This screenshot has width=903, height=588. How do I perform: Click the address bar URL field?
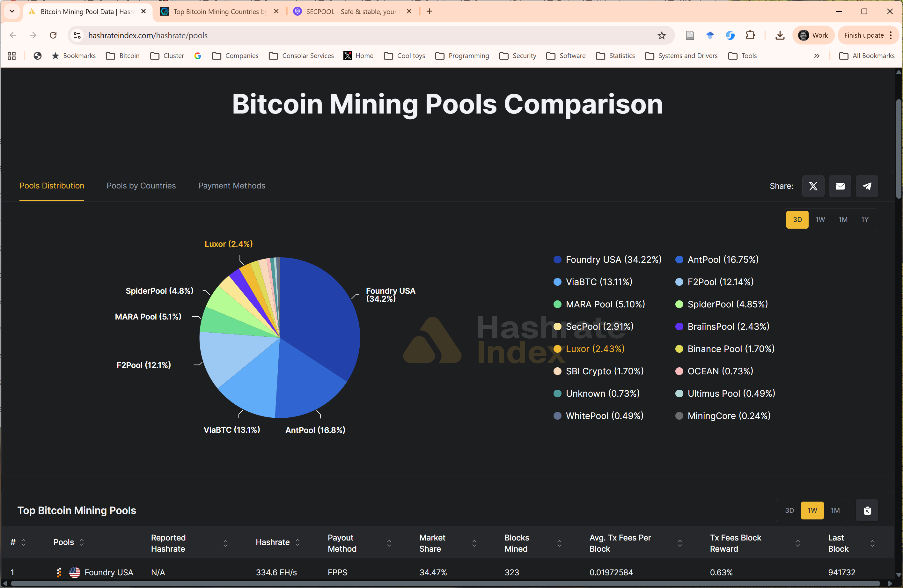341,35
